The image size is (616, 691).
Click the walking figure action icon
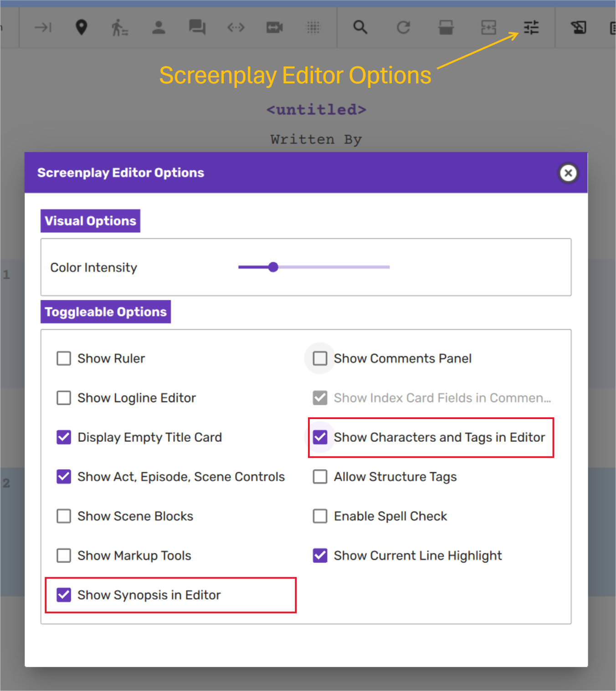119,27
